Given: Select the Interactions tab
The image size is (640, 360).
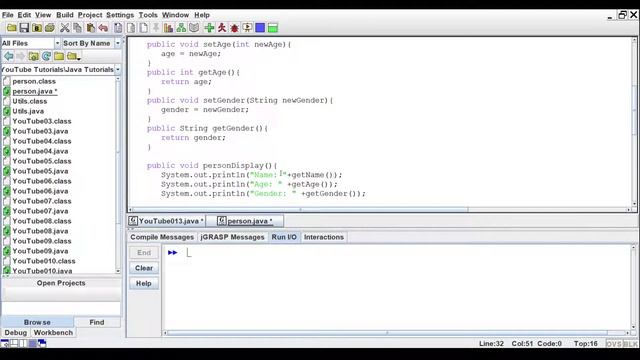Looking at the screenshot, I should 324,237.
